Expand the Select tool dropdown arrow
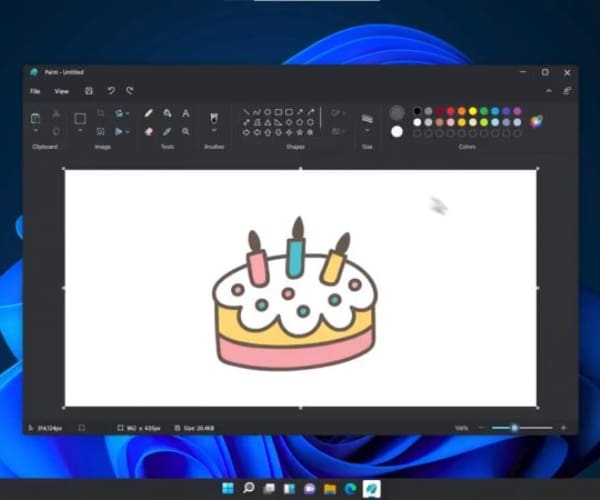This screenshot has width=600, height=500. click(80, 131)
